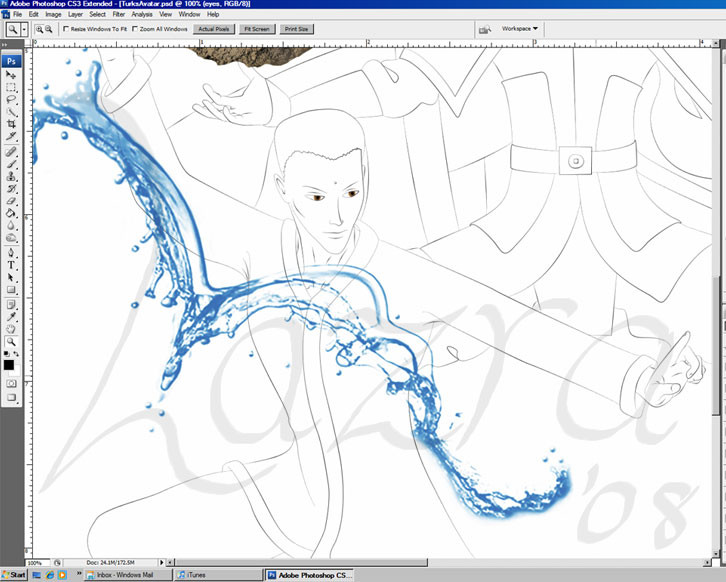Click the default colors icon

[6, 354]
